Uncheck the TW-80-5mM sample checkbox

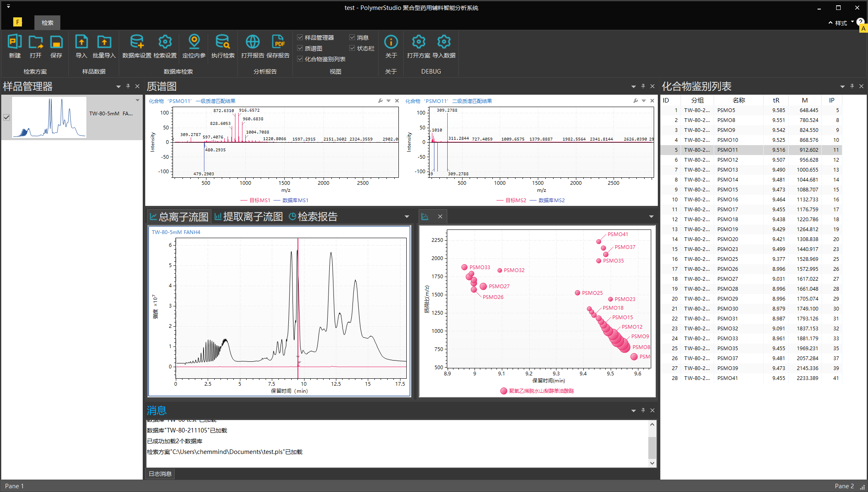[7, 117]
